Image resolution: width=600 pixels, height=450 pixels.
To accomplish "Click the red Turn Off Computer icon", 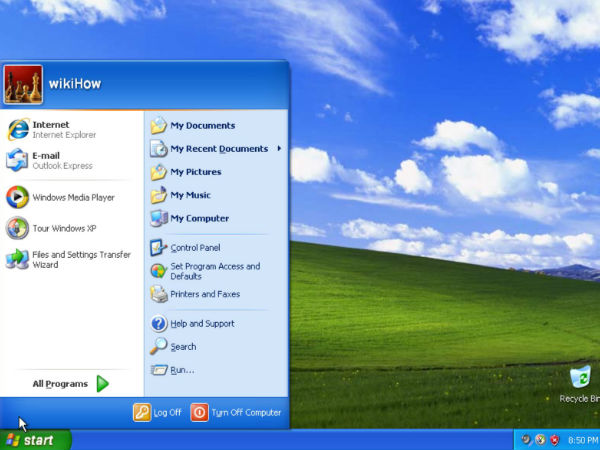I will point(199,412).
